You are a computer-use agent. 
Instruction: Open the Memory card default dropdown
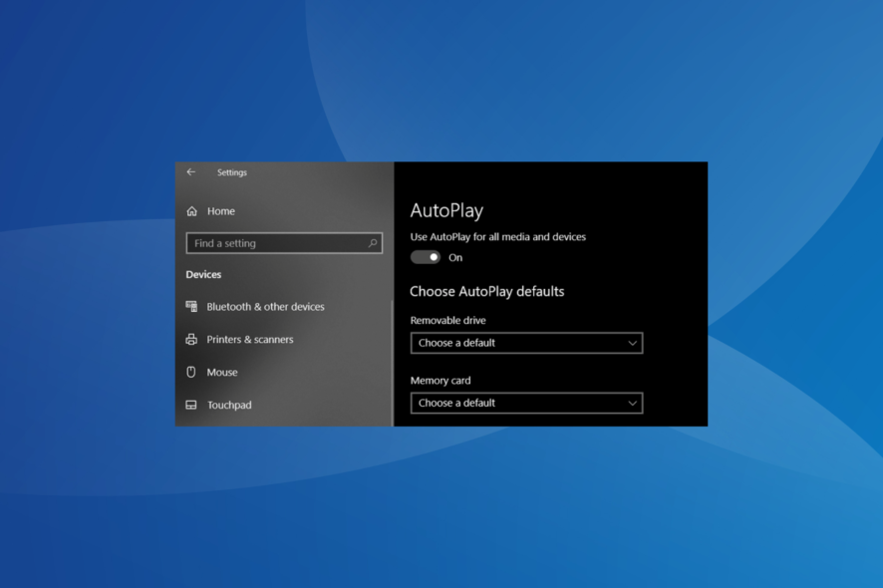click(x=526, y=404)
